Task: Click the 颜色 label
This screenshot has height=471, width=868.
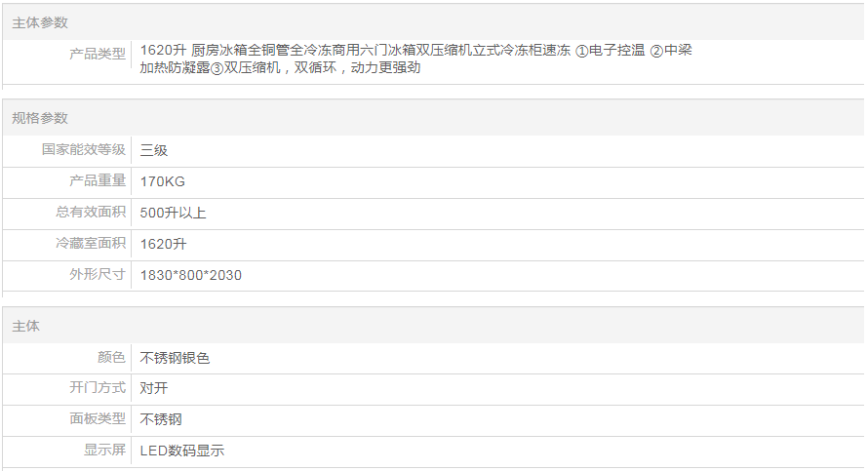Action: point(111,358)
